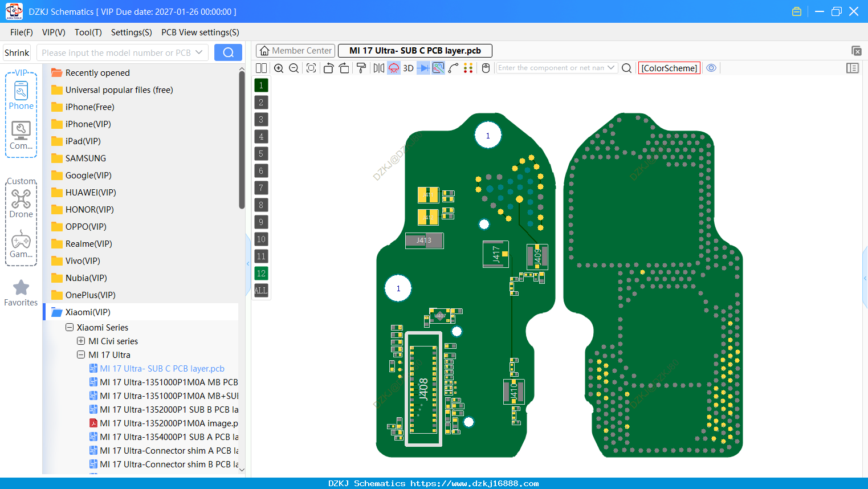Select the Game console category icon
868x489 pixels.
click(21, 244)
